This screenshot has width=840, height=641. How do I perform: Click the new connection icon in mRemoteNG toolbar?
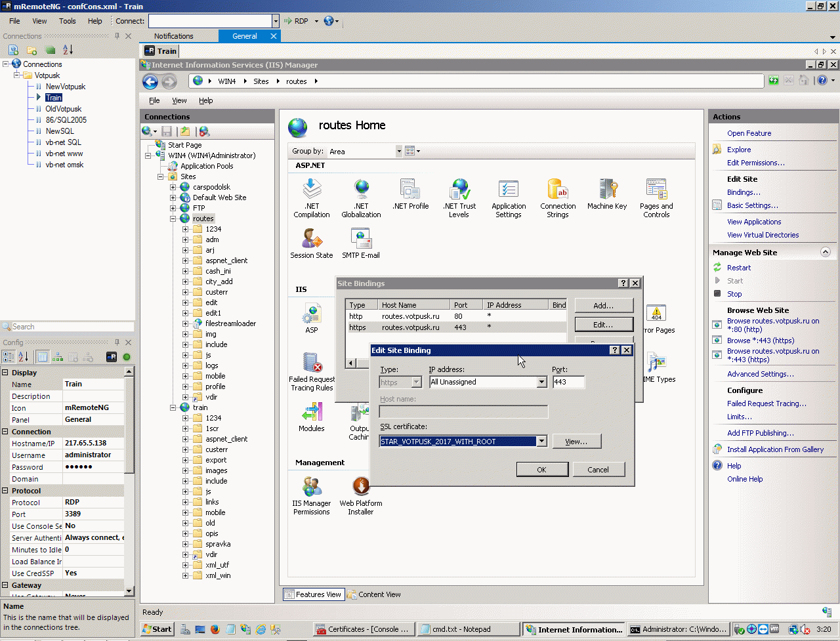[13, 50]
